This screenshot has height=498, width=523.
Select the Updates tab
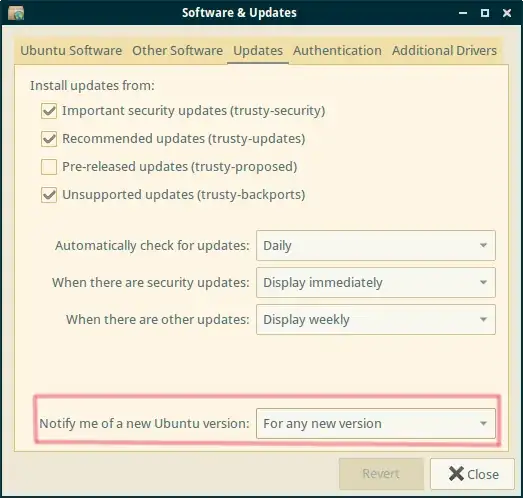click(258, 51)
